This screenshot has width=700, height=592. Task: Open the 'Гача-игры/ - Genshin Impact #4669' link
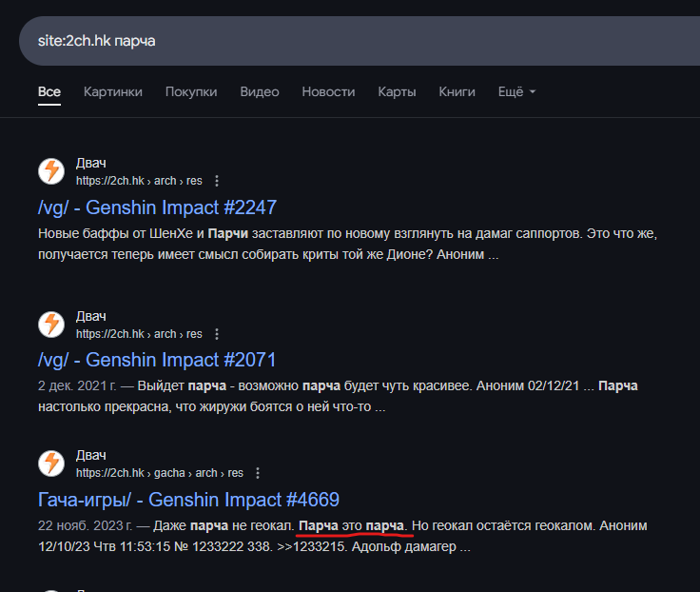coord(188,500)
